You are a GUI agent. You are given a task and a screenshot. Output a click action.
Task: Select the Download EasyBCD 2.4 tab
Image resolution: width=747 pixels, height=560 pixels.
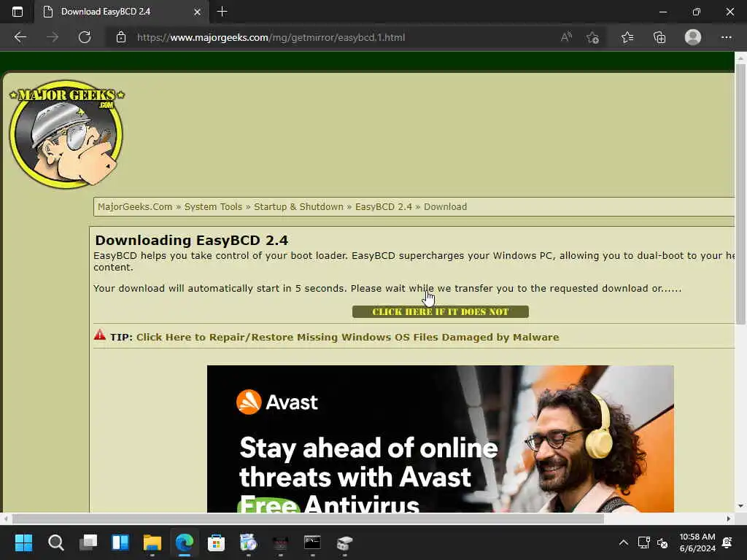pyautogui.click(x=122, y=12)
